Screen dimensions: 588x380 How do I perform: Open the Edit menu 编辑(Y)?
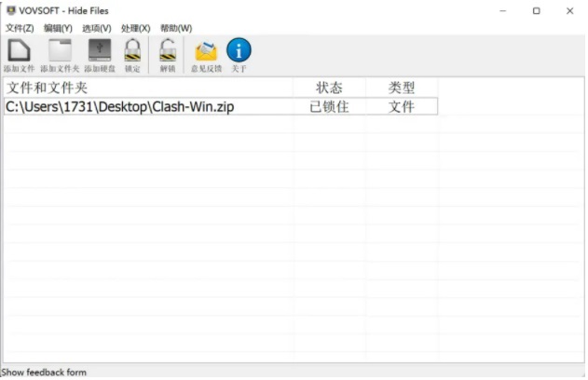58,28
